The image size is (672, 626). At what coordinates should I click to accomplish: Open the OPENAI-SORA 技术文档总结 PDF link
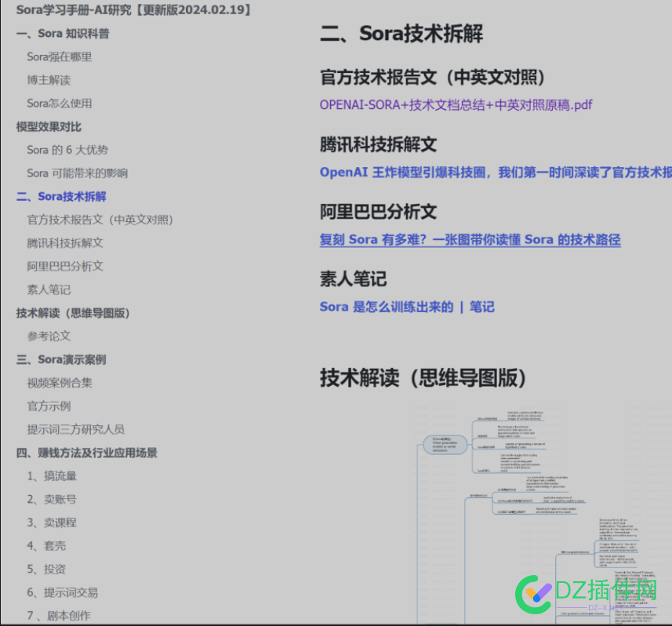coord(455,104)
